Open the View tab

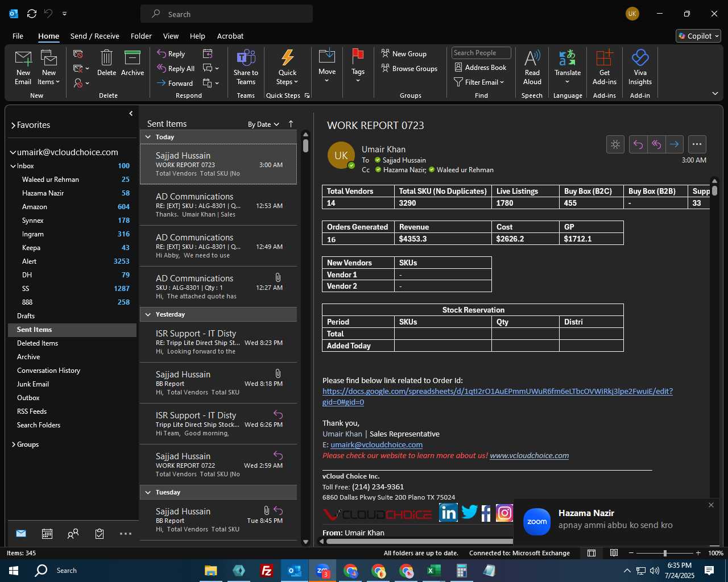point(171,36)
